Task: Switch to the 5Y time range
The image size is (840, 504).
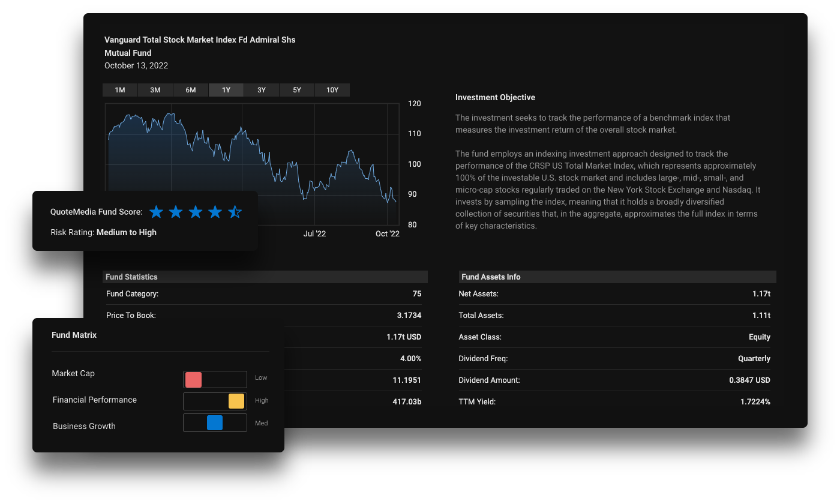Action: pos(297,90)
